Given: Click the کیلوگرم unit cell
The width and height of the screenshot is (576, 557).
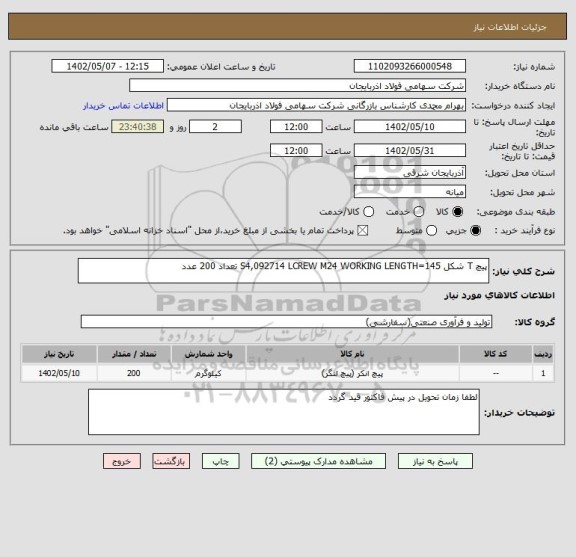Looking at the screenshot, I should coord(208,373).
